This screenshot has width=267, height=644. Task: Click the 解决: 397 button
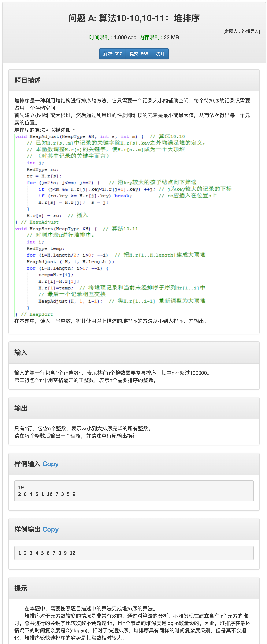pos(112,54)
